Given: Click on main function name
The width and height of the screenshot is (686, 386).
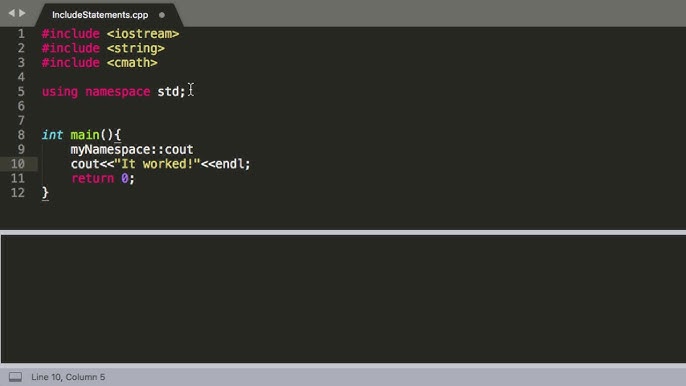Looking at the screenshot, I should coord(85,135).
